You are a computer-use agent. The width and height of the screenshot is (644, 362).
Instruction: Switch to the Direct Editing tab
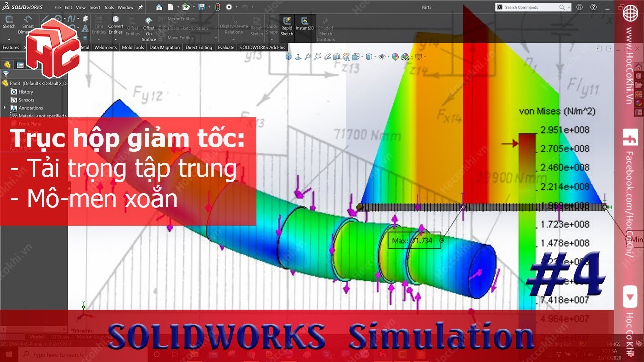(199, 47)
